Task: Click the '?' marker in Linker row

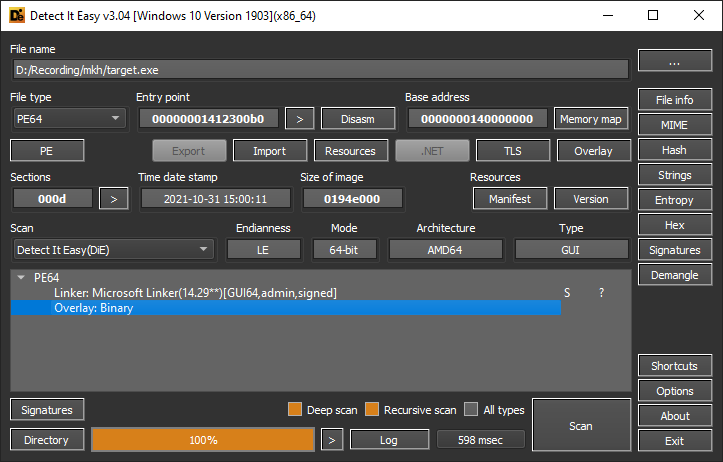Action: (x=601, y=293)
